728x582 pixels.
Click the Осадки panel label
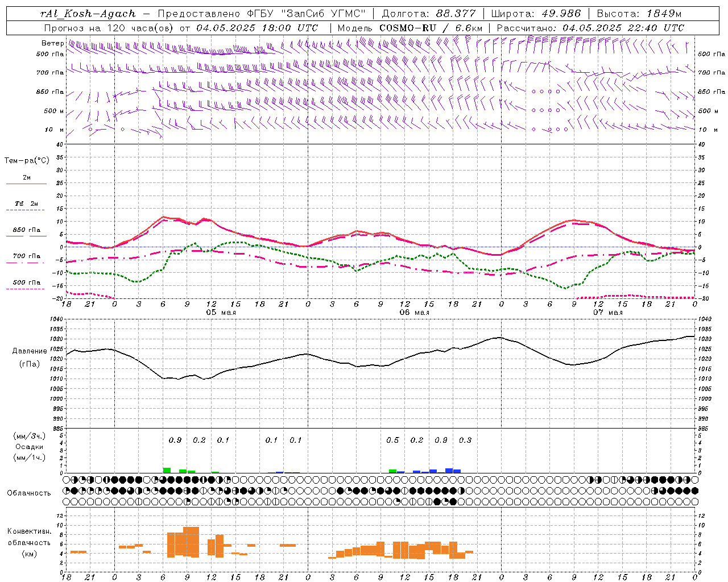[x=29, y=447]
